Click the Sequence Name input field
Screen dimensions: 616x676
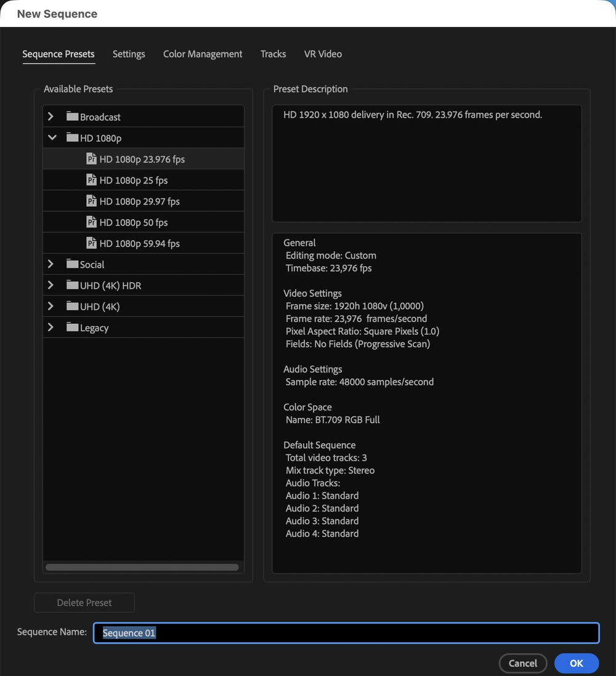tap(346, 632)
